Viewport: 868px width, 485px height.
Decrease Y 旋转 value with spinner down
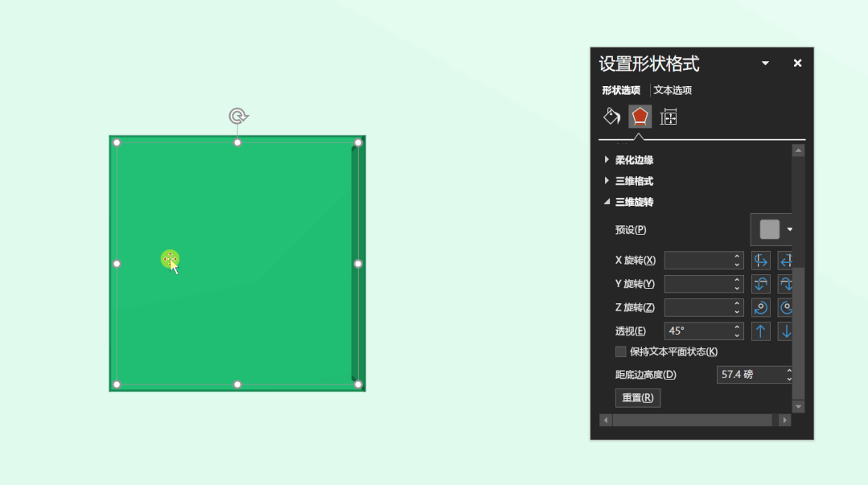[x=737, y=289]
